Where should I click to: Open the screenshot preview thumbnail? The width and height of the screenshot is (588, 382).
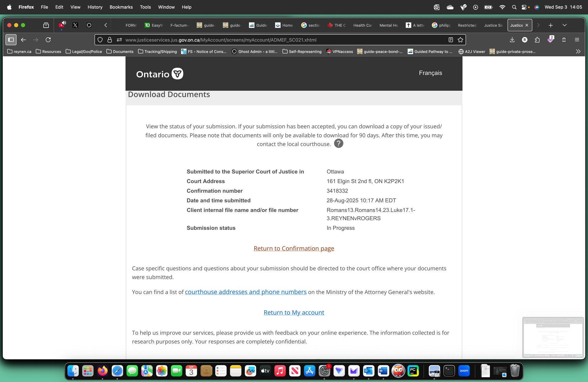click(x=553, y=337)
